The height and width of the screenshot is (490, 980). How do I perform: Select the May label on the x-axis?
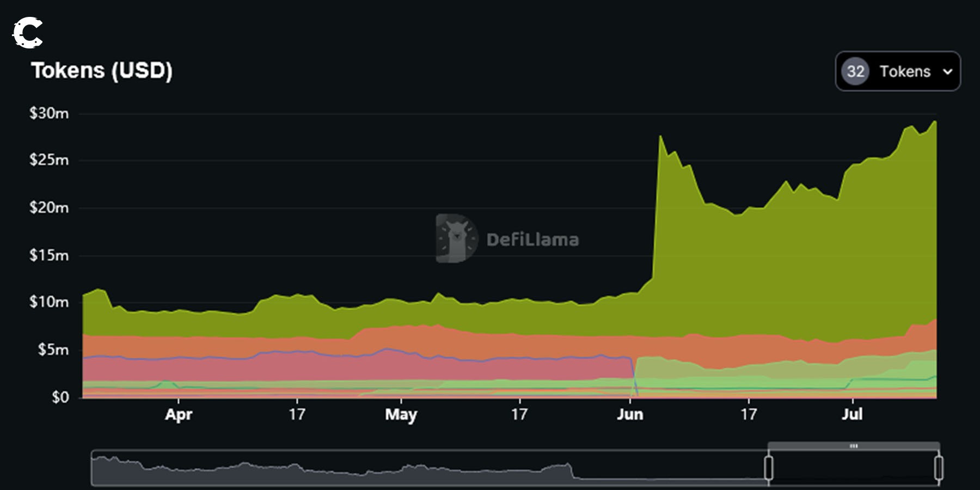(401, 414)
